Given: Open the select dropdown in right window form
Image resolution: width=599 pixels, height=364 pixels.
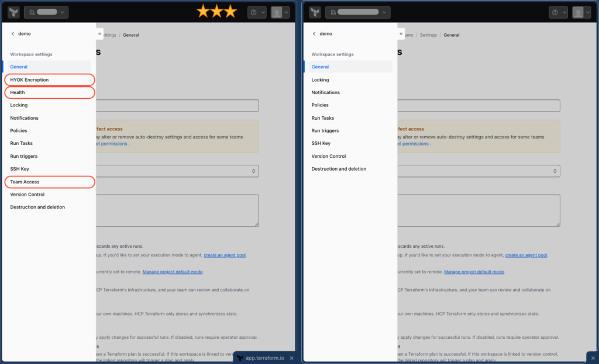Looking at the screenshot, I should 478,171.
